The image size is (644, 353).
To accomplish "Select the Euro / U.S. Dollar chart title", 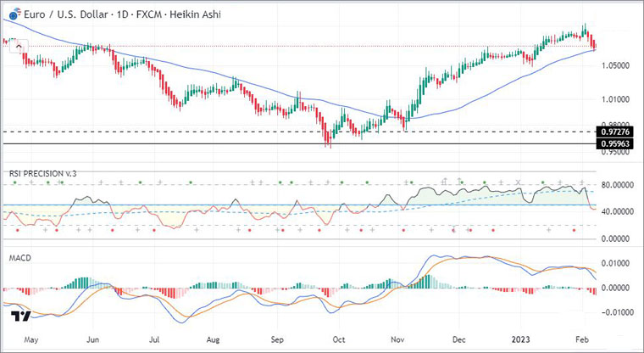I will coord(122,14).
